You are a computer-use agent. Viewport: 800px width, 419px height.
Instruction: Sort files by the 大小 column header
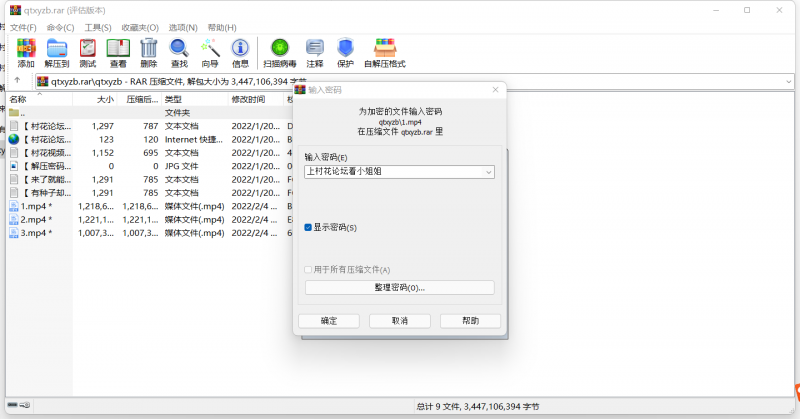coord(105,99)
